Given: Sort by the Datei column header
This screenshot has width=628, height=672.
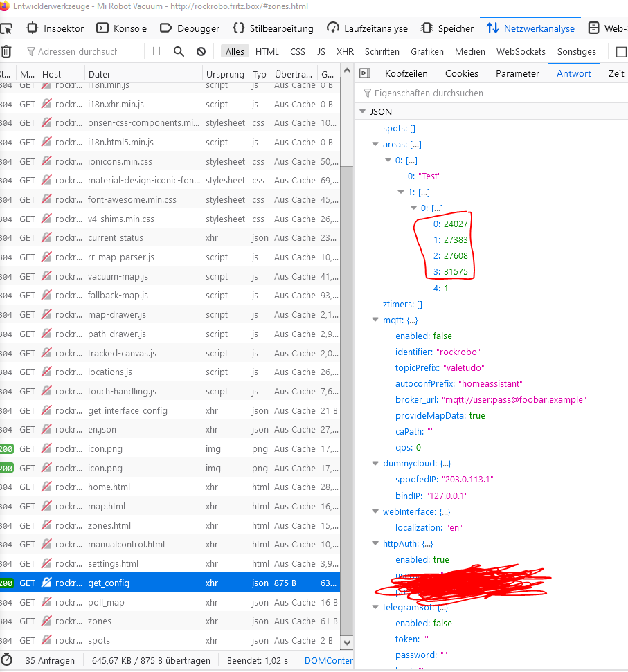Looking at the screenshot, I should [143, 74].
